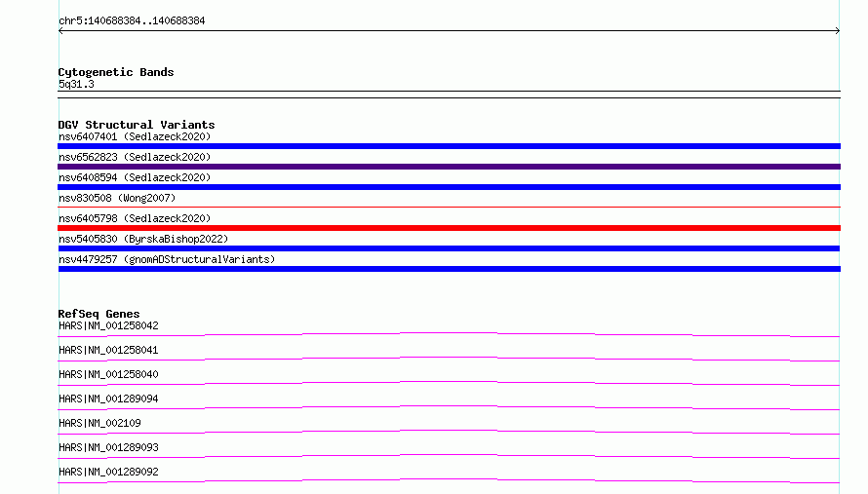Open variant nsv6405798 (Sedlazeck2020) label

click(135, 218)
